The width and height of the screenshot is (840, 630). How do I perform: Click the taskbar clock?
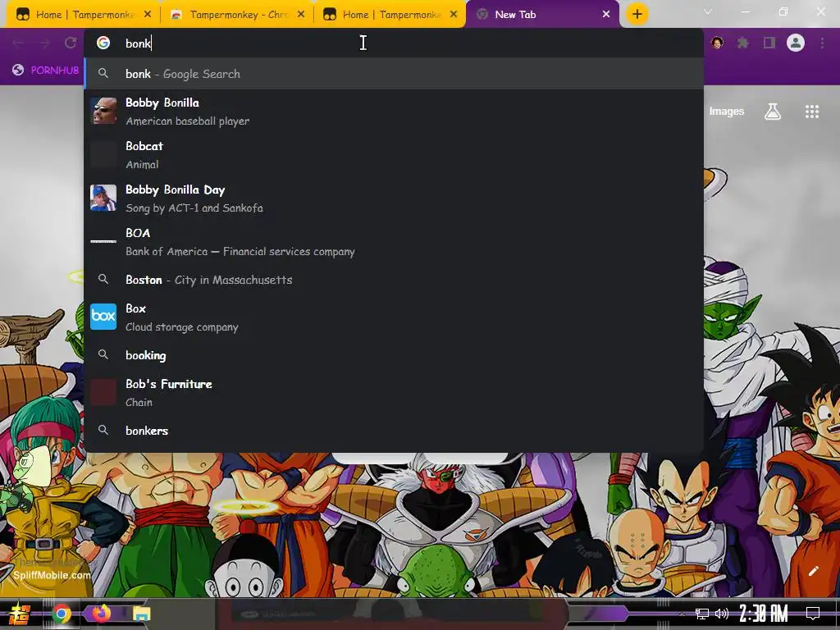764,614
